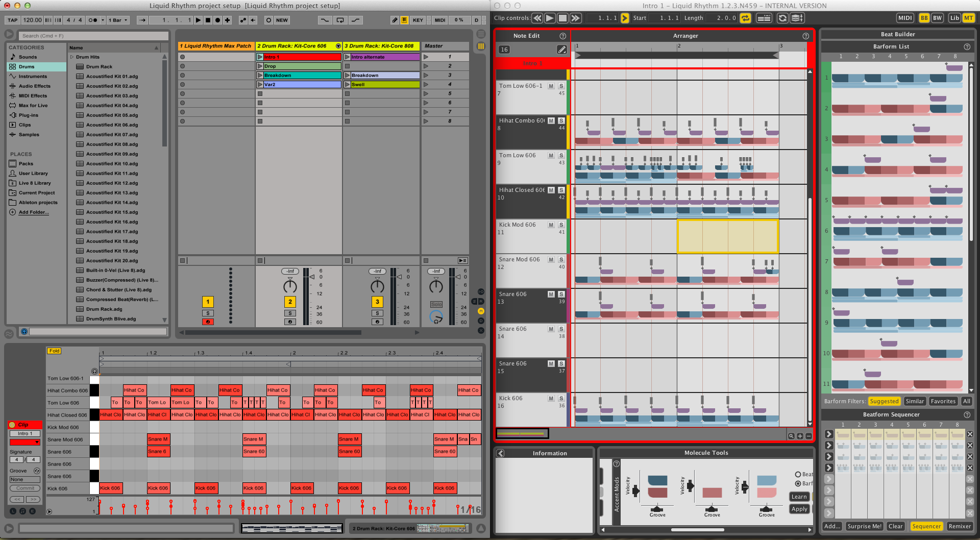Viewport: 980px width, 540px height.
Task: Stop clip in Liquid Rhythm controls
Action: point(562,18)
